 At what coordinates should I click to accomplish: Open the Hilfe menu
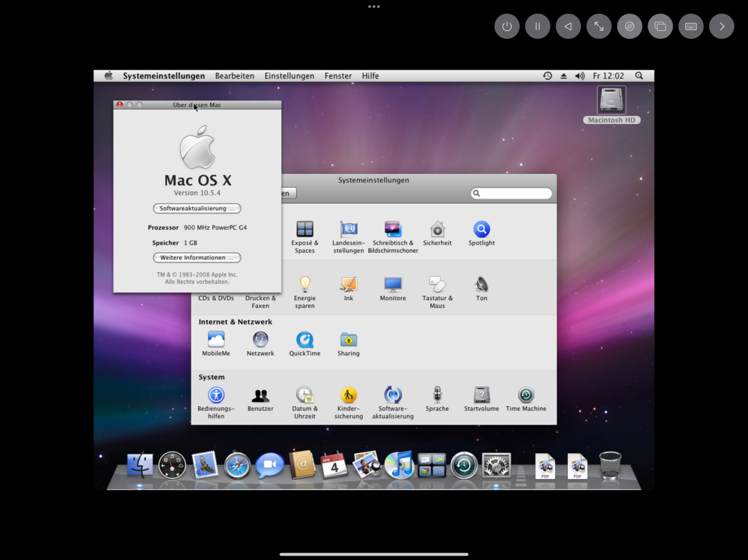[370, 76]
